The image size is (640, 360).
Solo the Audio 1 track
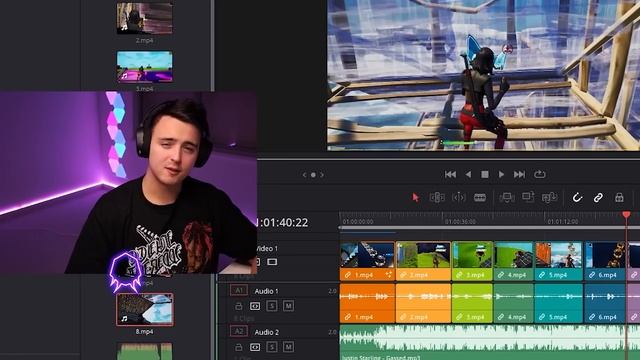point(272,306)
